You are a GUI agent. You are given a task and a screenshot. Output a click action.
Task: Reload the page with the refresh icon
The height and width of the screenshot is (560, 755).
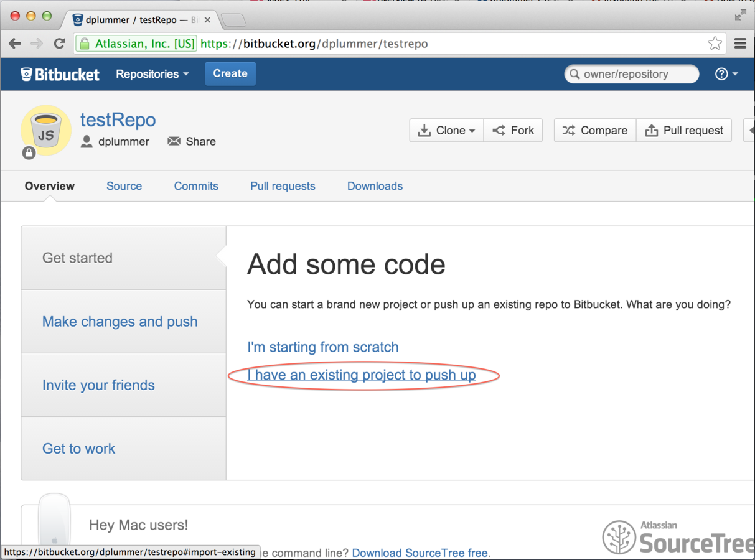click(x=60, y=44)
